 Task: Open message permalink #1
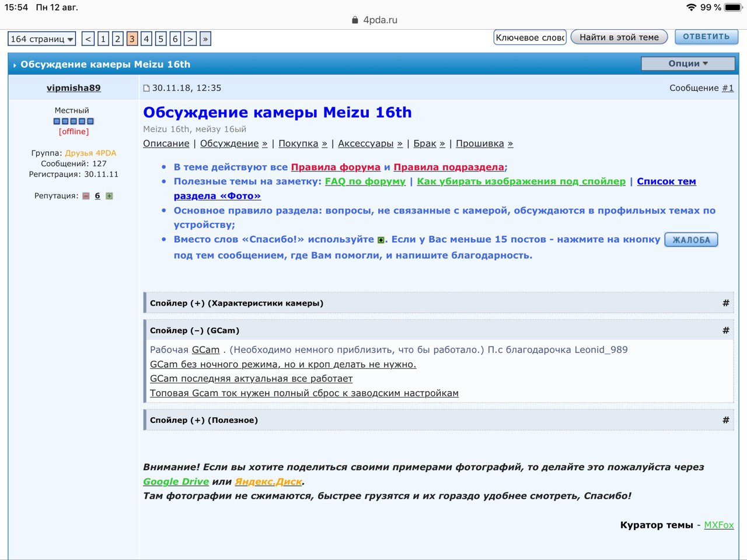[x=728, y=88]
